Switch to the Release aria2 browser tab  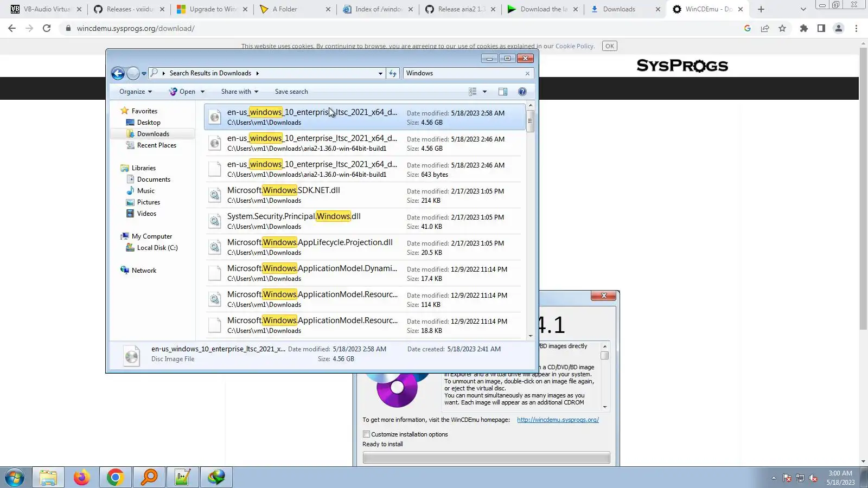pos(461,9)
